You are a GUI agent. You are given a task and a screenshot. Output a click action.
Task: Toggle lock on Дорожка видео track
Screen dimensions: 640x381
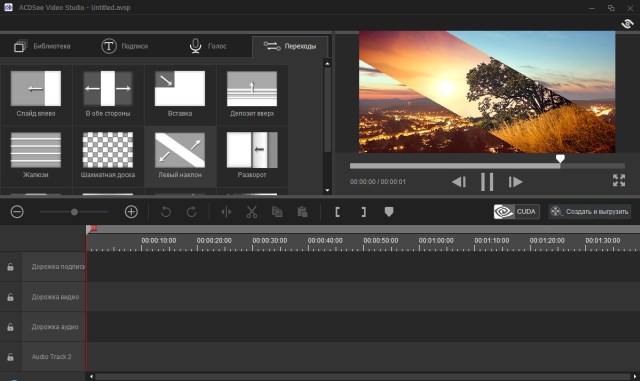tap(10, 297)
